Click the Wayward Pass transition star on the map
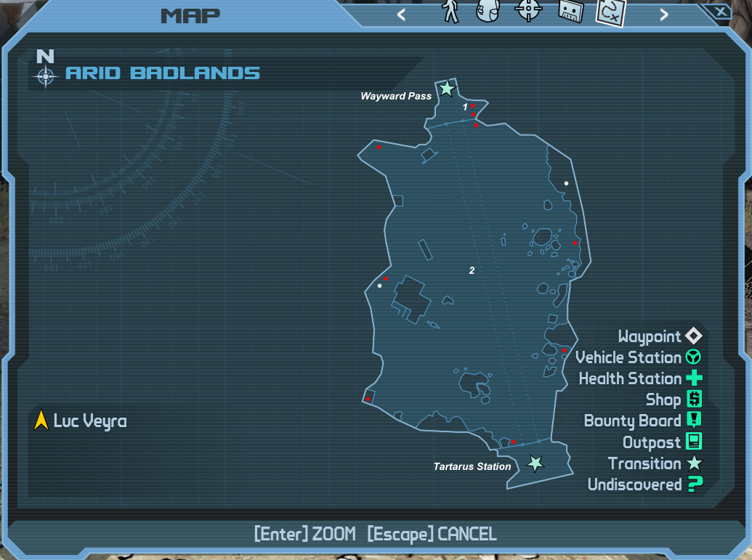 point(446,89)
